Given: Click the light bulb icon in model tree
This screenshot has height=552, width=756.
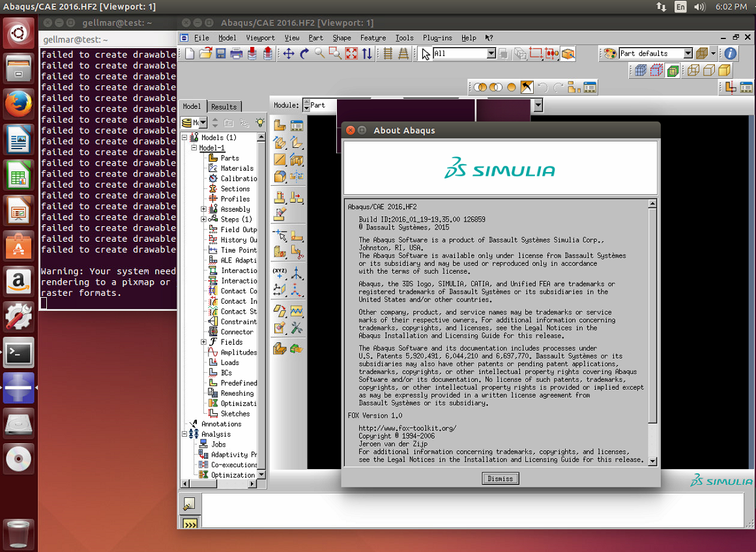Looking at the screenshot, I should (260, 123).
